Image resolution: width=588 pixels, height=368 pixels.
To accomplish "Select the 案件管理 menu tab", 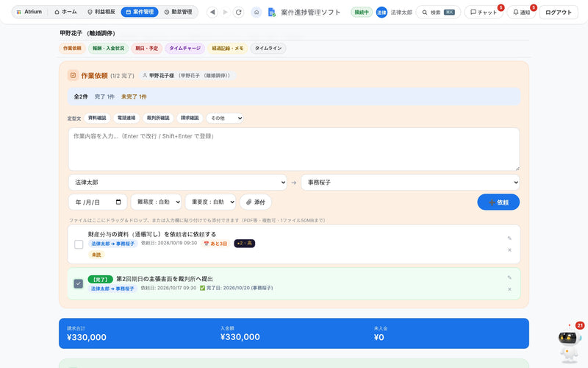I will (x=140, y=12).
